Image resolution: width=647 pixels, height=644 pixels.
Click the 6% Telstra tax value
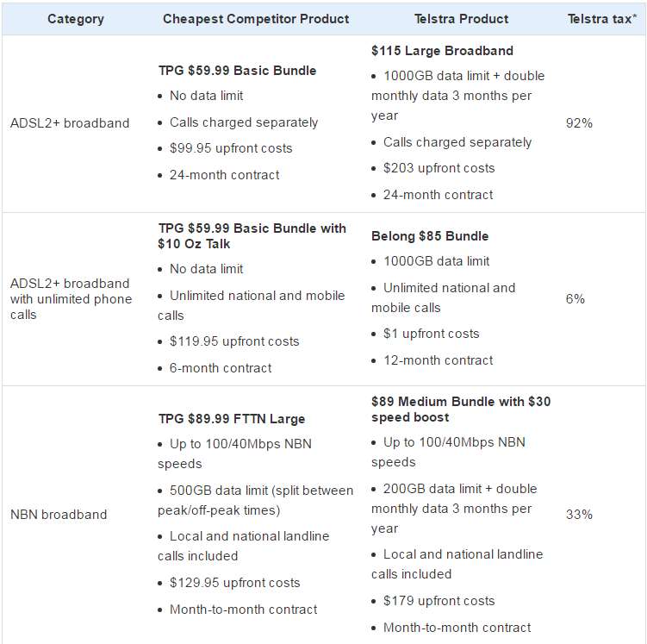click(575, 299)
